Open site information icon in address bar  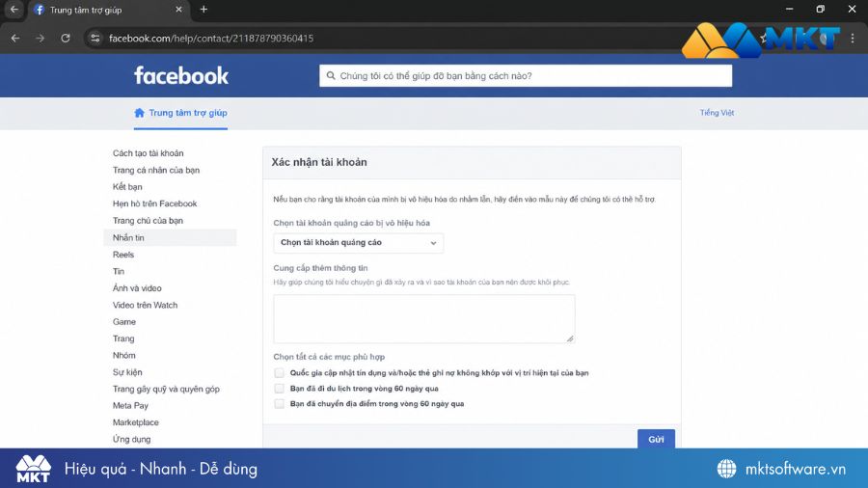pos(95,39)
